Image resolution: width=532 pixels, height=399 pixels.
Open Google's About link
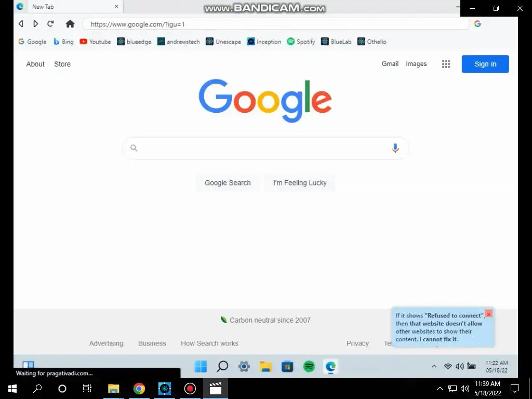(35, 64)
